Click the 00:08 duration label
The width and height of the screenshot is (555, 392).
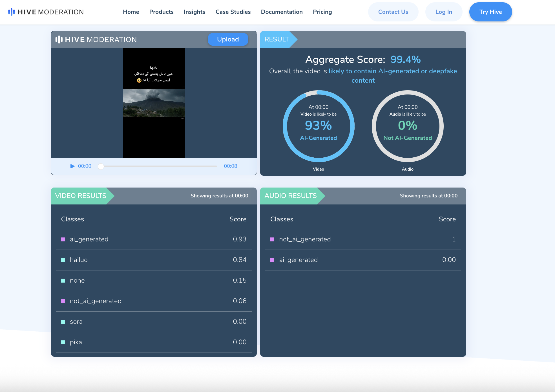[x=230, y=166]
